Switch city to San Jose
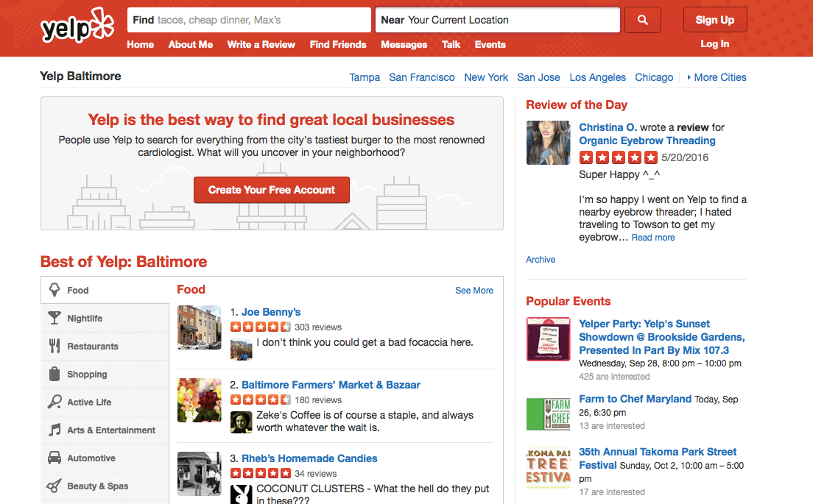The width and height of the screenshot is (813, 504). pos(538,77)
